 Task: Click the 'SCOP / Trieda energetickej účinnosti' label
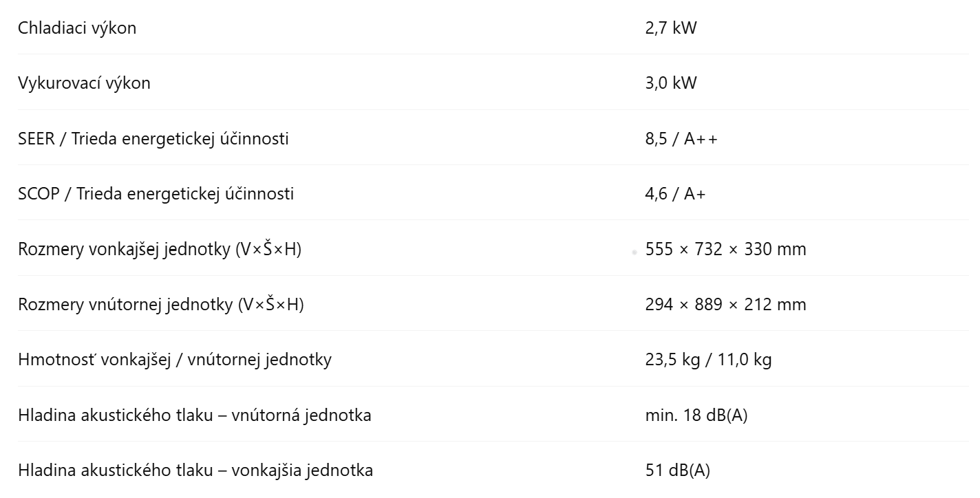[156, 194]
